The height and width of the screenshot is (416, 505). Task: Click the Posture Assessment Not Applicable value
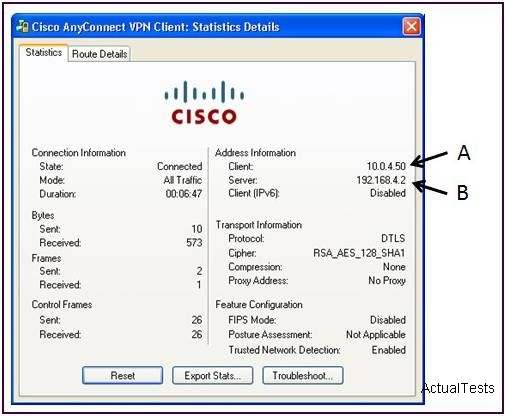[x=376, y=334]
